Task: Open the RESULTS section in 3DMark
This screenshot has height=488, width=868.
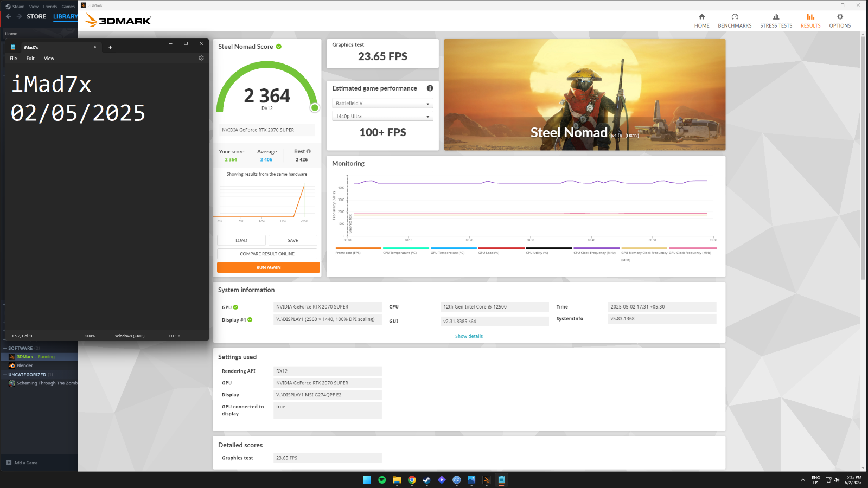Action: [x=810, y=21]
